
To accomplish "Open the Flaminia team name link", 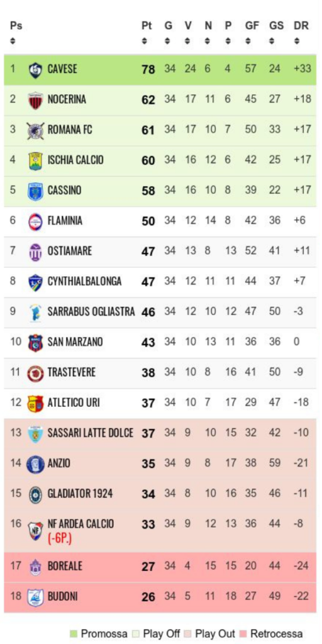I will coord(65,221).
